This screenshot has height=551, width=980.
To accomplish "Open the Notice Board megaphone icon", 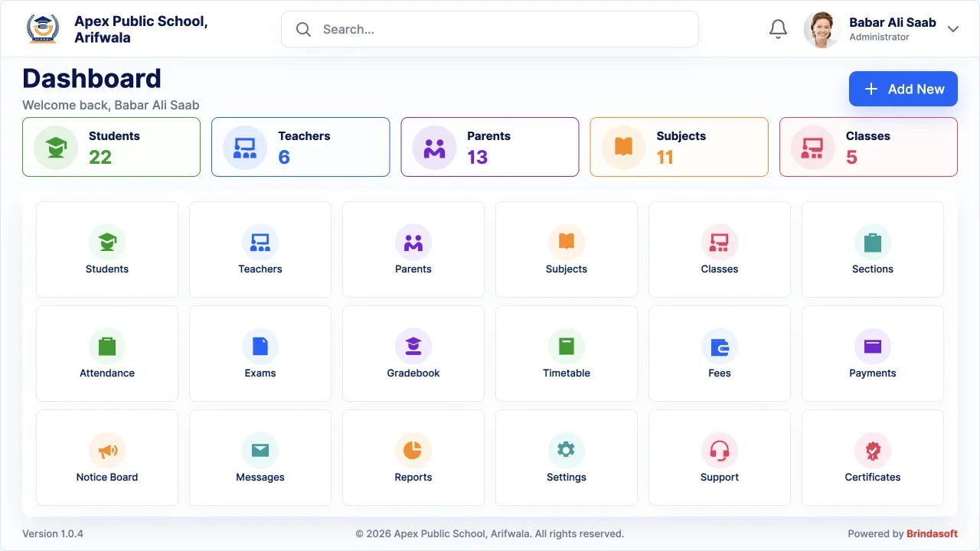I will click(x=107, y=451).
